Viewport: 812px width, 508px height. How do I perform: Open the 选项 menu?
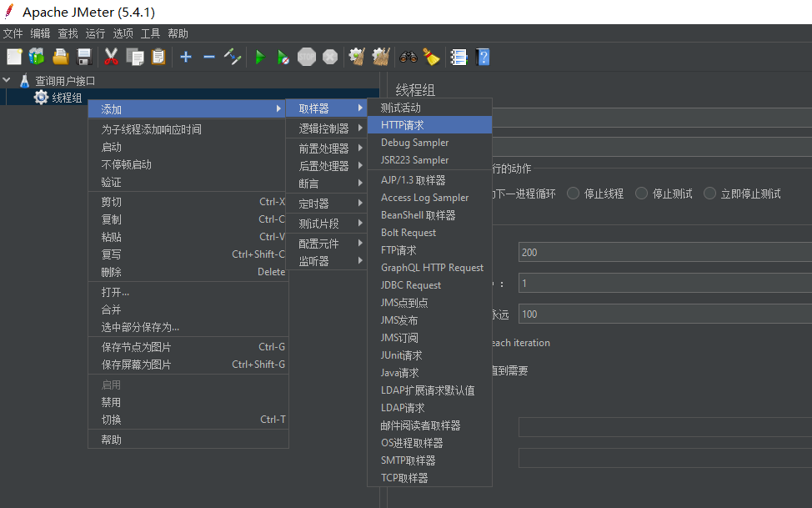pyautogui.click(x=123, y=33)
